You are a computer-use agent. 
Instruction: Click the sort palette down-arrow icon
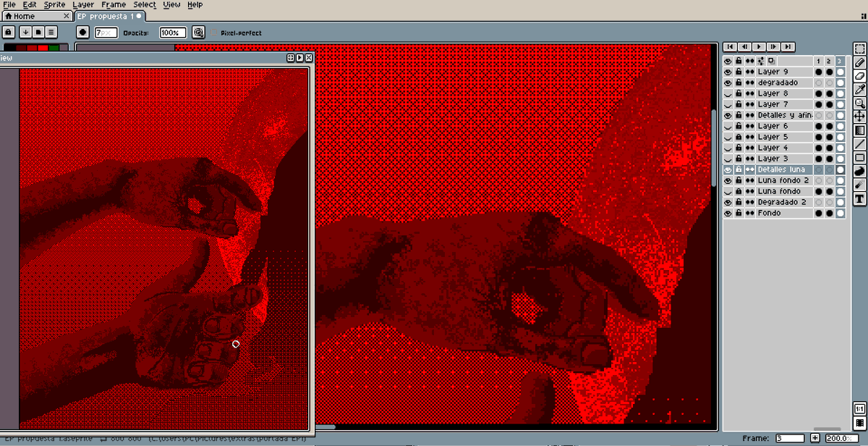[25, 32]
